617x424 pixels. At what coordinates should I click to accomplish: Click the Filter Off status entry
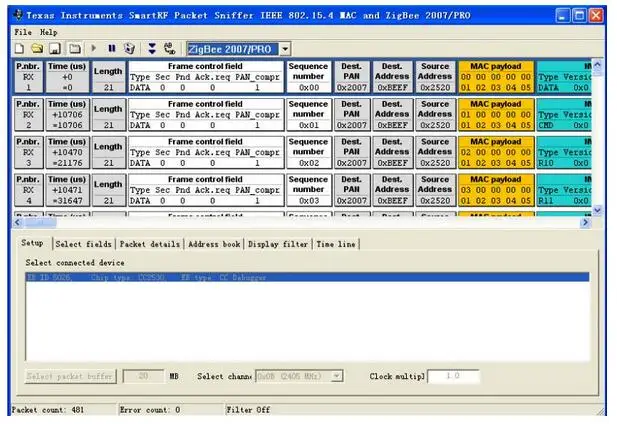248,410
